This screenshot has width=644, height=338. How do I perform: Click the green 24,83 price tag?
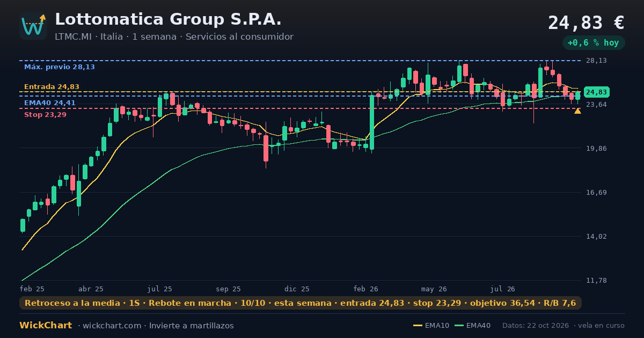(x=596, y=92)
